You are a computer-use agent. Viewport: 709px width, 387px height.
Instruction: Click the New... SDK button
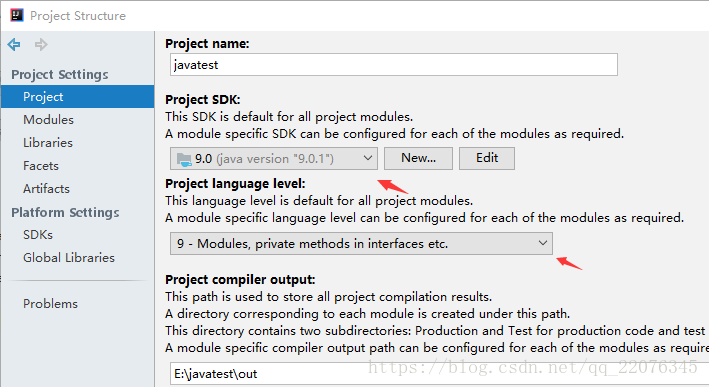pos(418,158)
